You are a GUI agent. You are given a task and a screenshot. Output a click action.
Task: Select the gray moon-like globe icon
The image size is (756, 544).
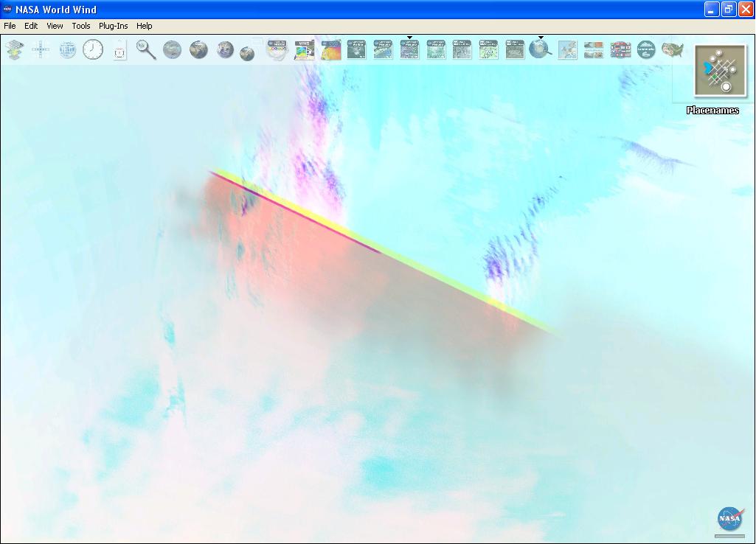click(172, 49)
